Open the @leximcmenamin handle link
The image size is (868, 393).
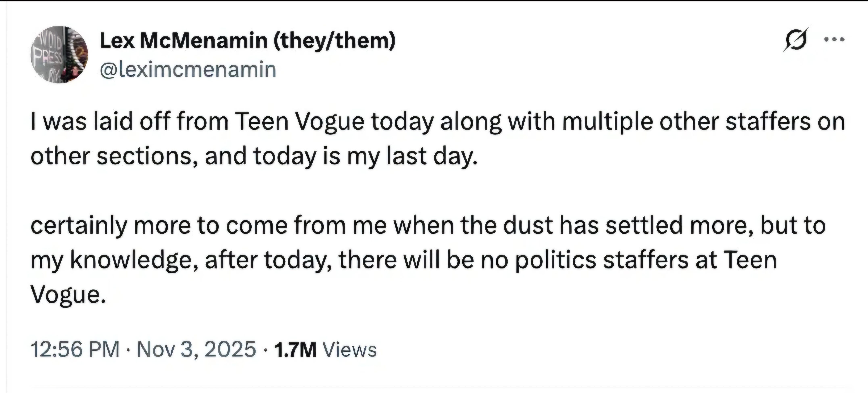pyautogui.click(x=188, y=69)
